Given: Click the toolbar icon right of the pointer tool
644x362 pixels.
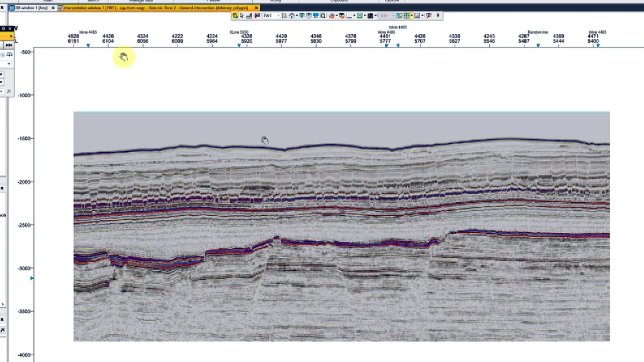Looking at the screenshot, I should tap(248, 16).
